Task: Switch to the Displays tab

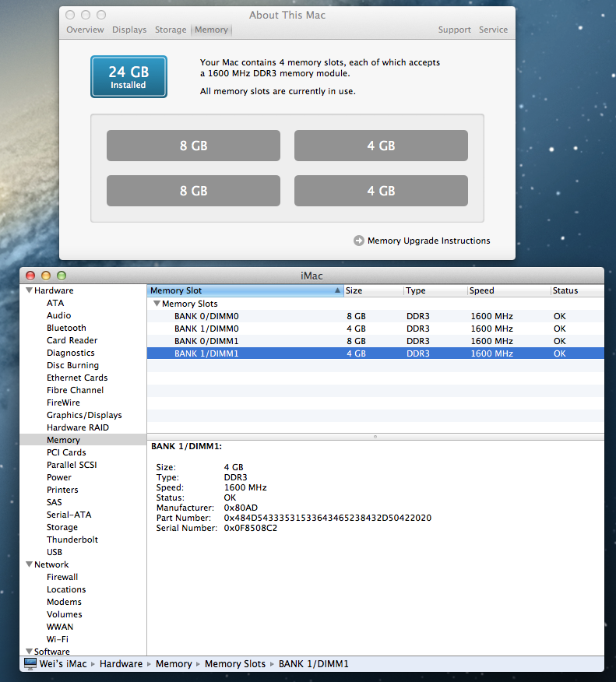Action: point(129,30)
